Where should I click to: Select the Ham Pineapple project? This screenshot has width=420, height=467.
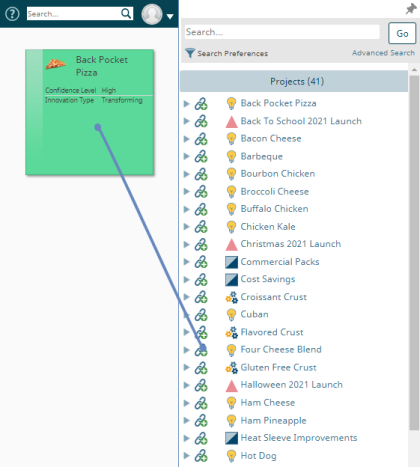click(273, 421)
